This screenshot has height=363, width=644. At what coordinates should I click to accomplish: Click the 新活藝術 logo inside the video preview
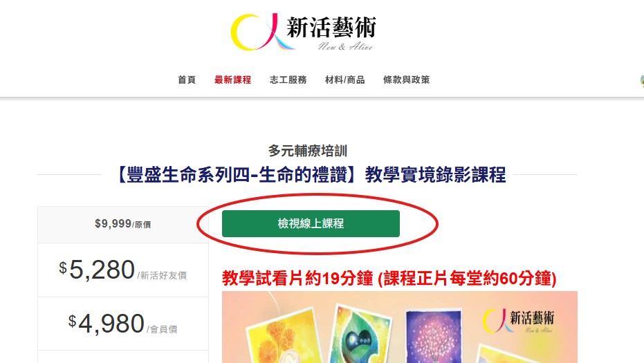click(518, 322)
